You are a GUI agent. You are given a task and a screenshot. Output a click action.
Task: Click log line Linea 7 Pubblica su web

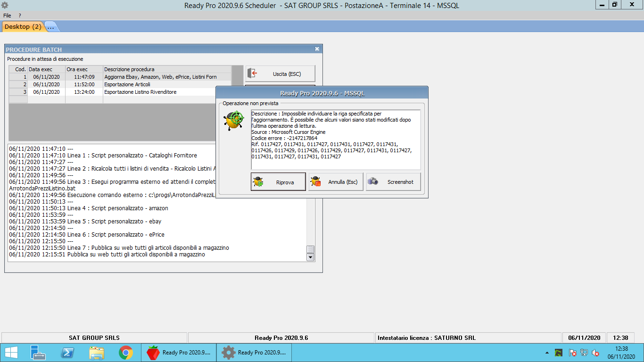pos(119,248)
